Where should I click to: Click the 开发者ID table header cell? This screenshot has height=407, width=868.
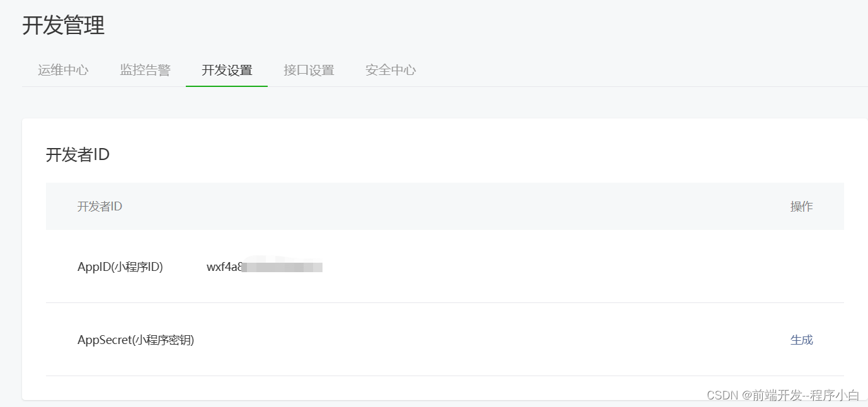pyautogui.click(x=99, y=206)
